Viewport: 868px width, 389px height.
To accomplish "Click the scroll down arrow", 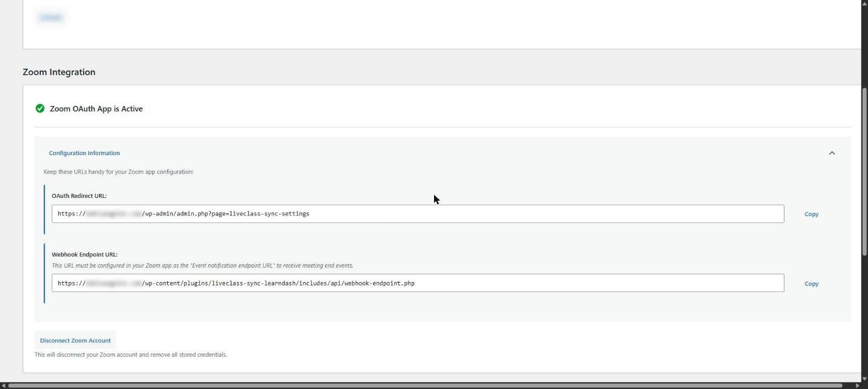I will tap(865, 379).
